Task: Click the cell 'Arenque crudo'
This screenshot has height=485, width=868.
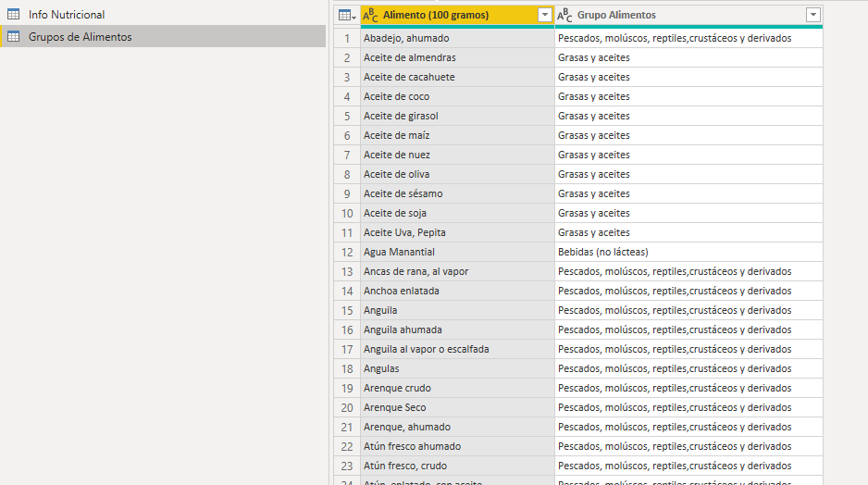Action: (x=457, y=388)
